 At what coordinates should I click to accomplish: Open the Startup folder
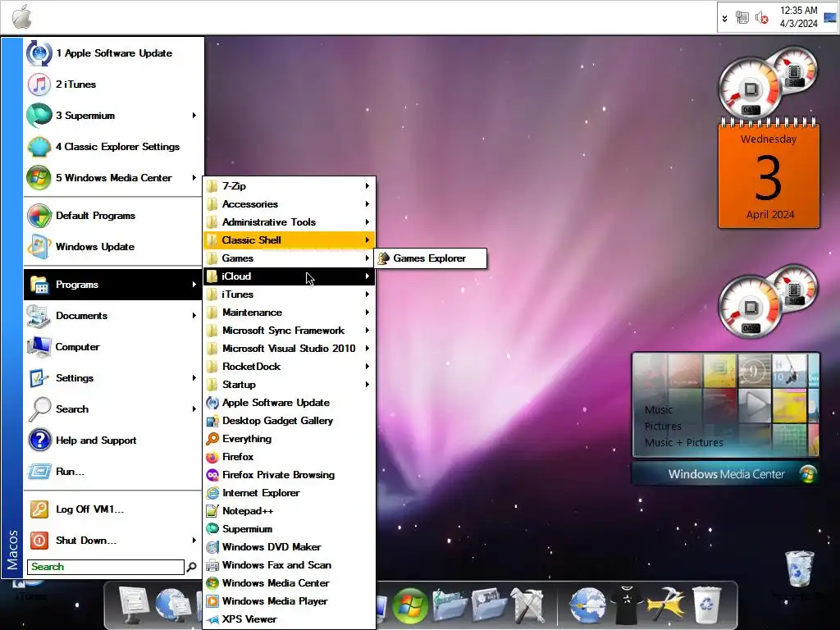[290, 385]
